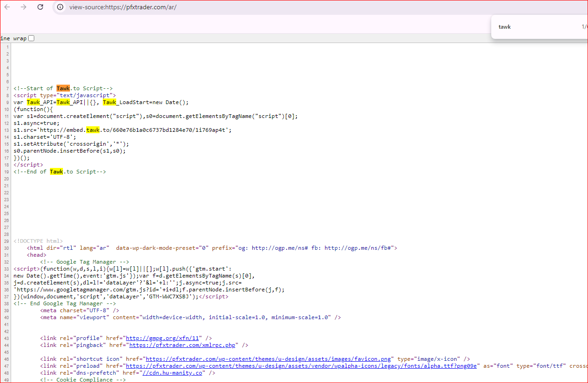Click the 'Google Tag Manager' opening comment
This screenshot has height=383, width=588.
(x=84, y=262)
